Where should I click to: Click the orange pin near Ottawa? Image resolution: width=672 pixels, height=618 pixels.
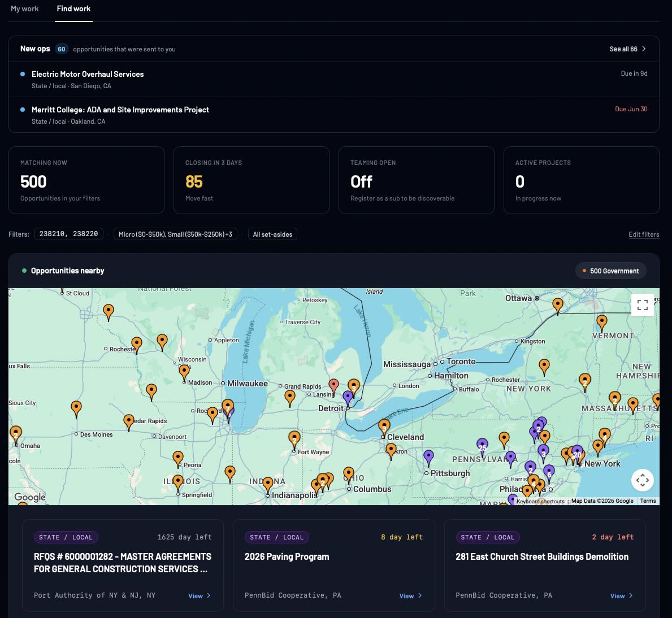tap(558, 304)
